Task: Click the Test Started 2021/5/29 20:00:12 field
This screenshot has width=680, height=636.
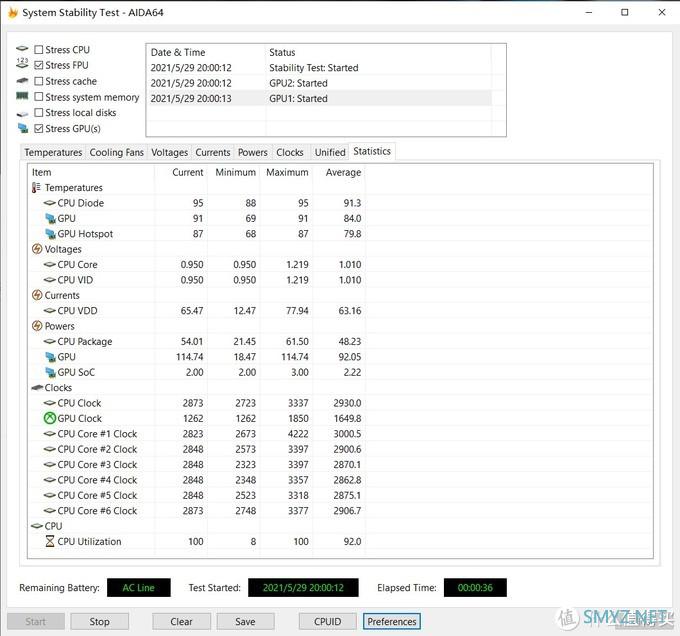Action: click(303, 587)
